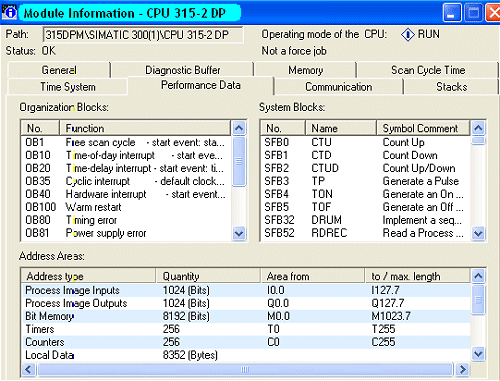Select the OB40 Hardware interrupt row
Viewport: 500px width, 381px height.
point(126,194)
